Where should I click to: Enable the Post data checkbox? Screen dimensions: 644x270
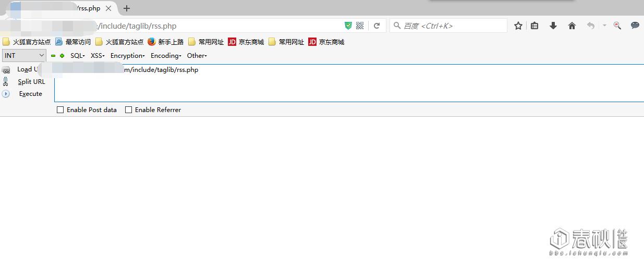pos(60,109)
